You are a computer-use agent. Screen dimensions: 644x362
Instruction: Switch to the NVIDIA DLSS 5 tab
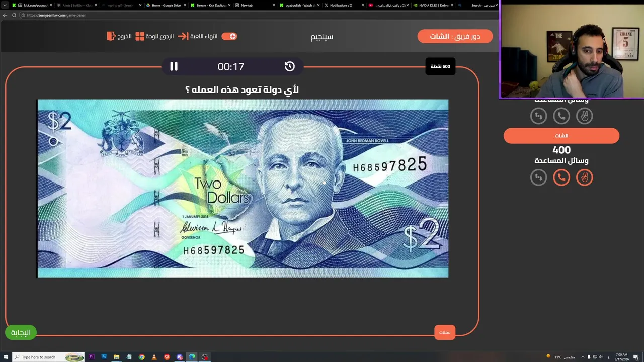coord(433,5)
